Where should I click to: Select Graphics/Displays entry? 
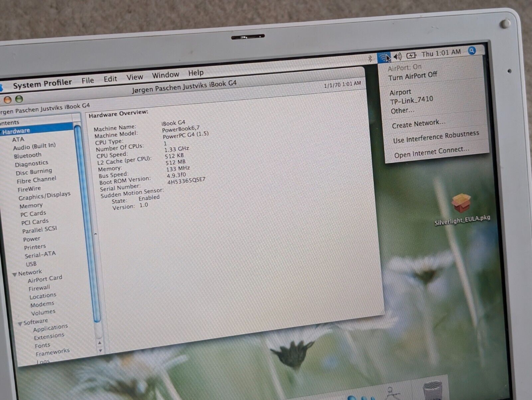[45, 196]
